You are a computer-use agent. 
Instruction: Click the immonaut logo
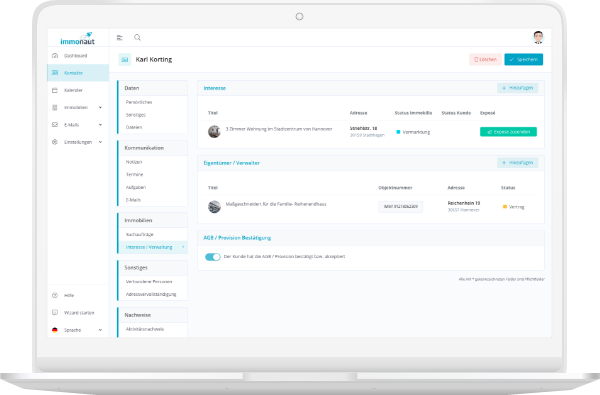point(77,39)
